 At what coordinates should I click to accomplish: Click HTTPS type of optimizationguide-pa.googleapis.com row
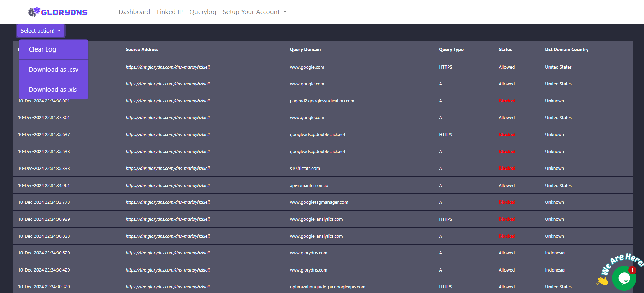(x=445, y=287)
